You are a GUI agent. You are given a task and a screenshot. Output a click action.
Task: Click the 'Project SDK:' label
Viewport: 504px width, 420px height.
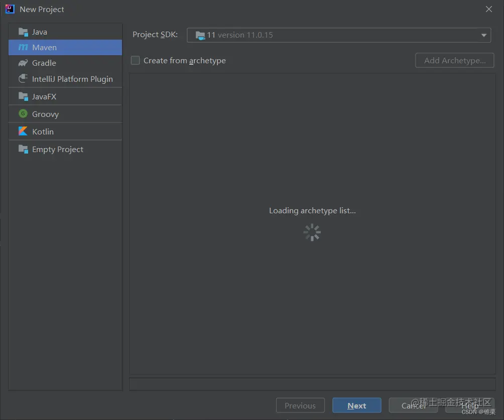(x=155, y=35)
